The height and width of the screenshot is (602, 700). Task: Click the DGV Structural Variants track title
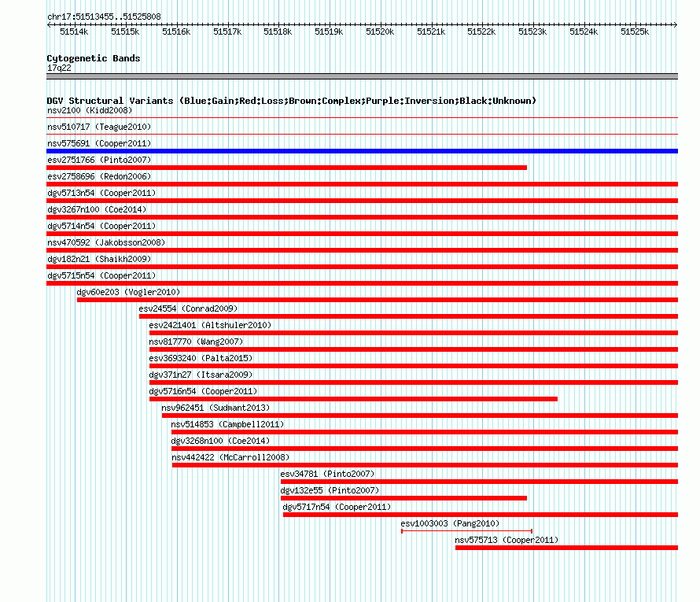coord(292,101)
